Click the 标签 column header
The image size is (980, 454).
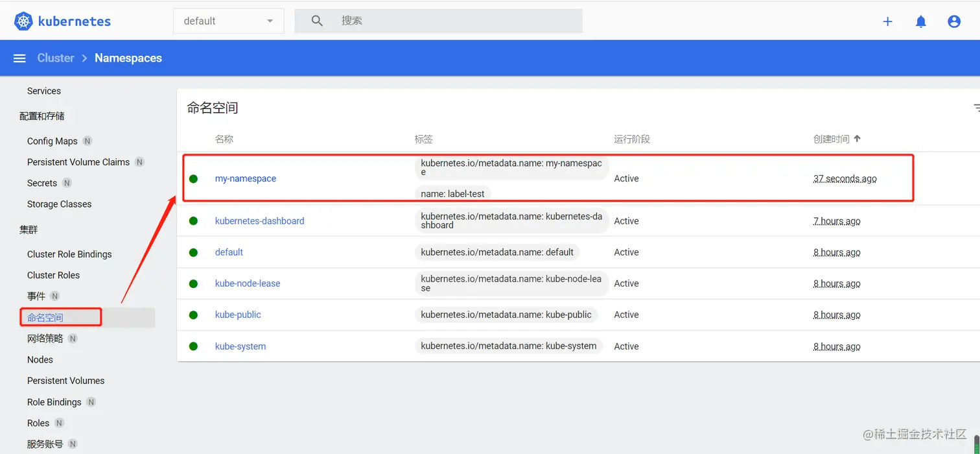424,139
